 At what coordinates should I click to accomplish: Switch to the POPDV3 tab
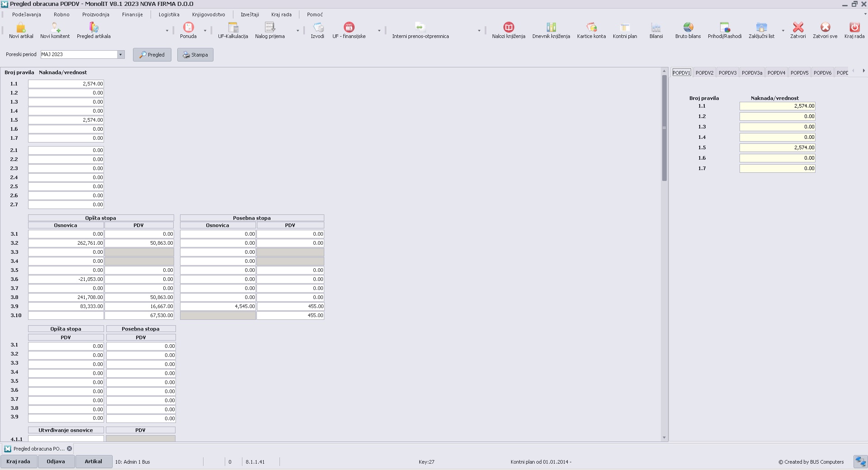pyautogui.click(x=727, y=73)
